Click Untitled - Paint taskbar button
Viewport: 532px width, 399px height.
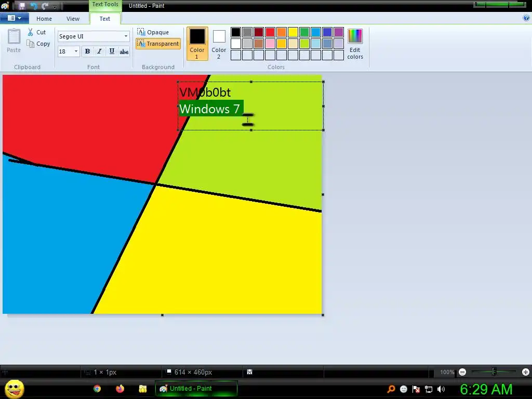[196, 389]
